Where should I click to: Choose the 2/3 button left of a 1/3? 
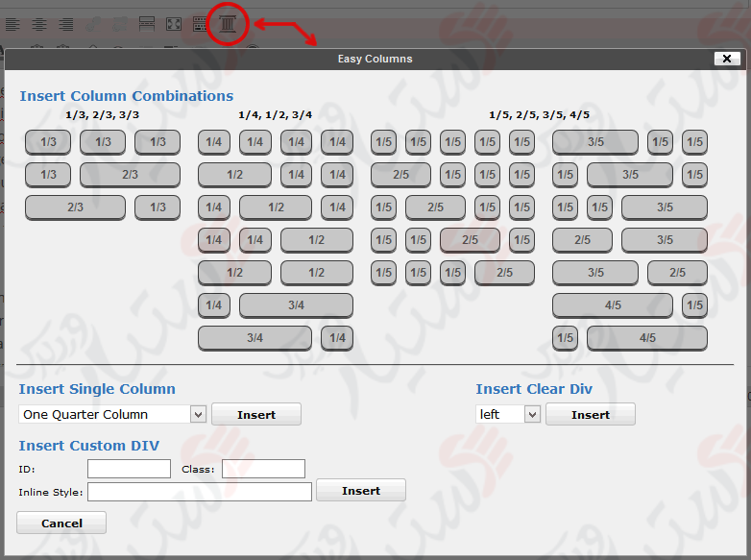[75, 207]
